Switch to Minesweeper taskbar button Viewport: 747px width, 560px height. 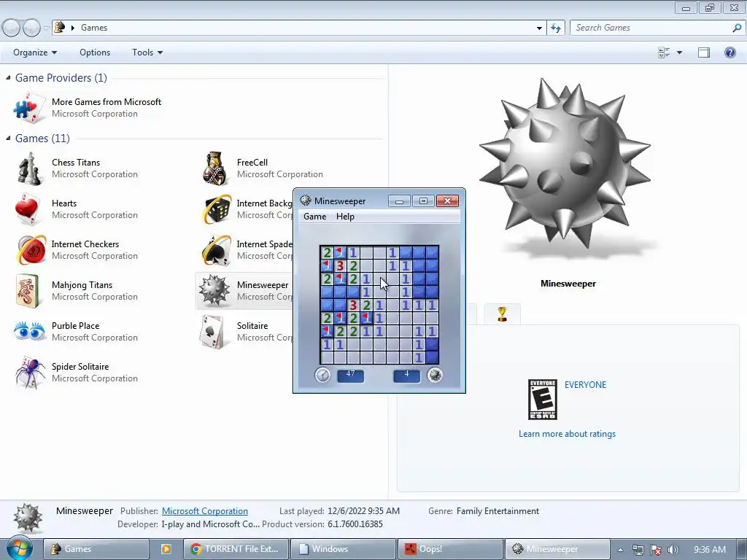coord(557,549)
